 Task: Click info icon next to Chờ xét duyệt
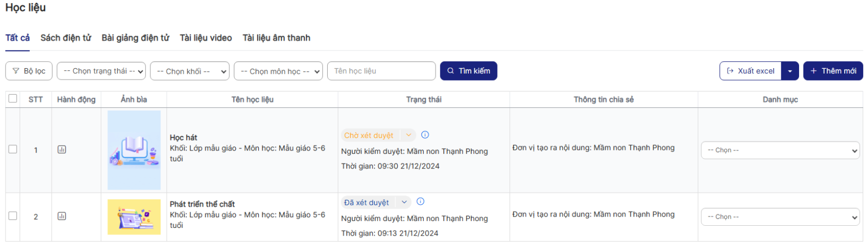pos(425,135)
